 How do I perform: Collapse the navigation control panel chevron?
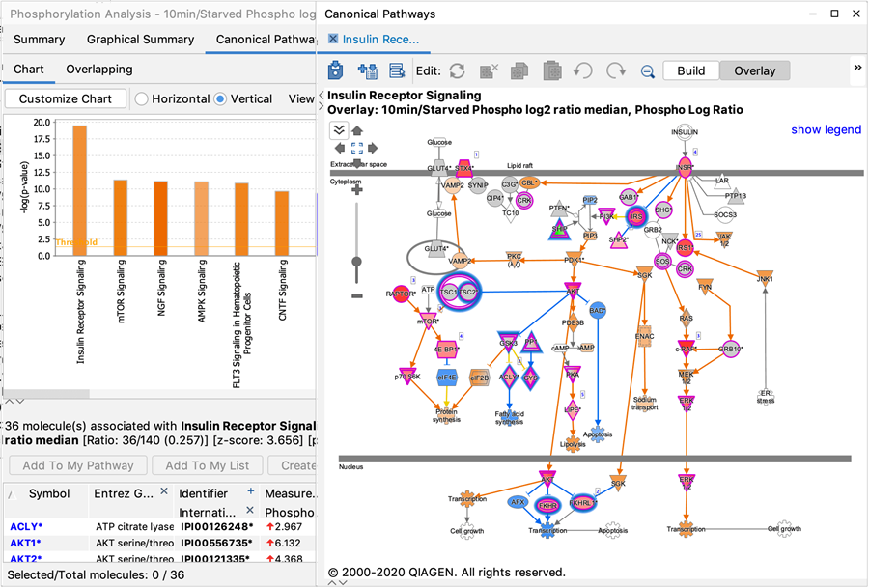click(339, 129)
